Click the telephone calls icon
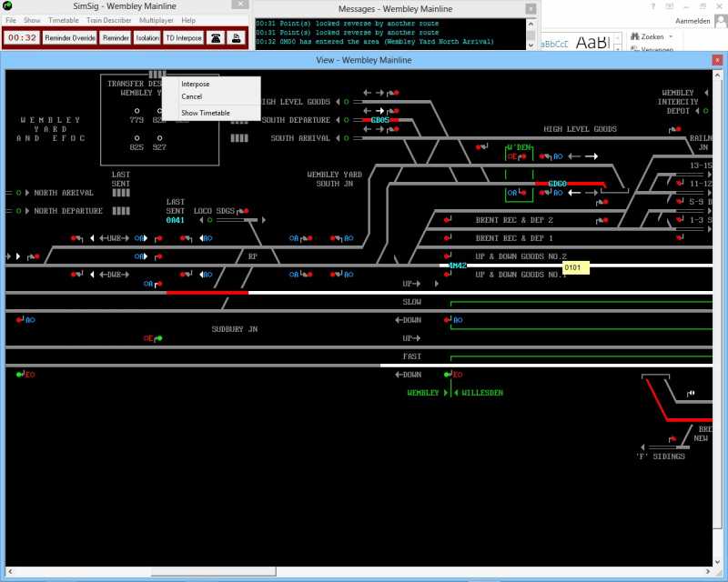 (216, 38)
